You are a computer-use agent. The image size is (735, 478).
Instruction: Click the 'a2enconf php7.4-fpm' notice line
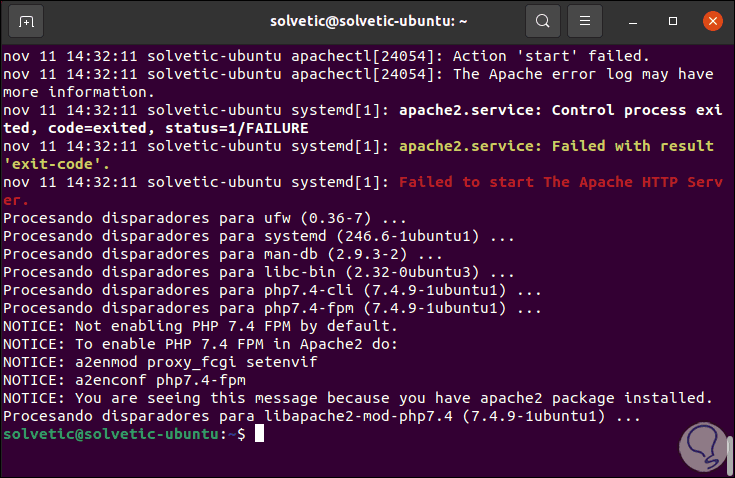tap(125, 380)
